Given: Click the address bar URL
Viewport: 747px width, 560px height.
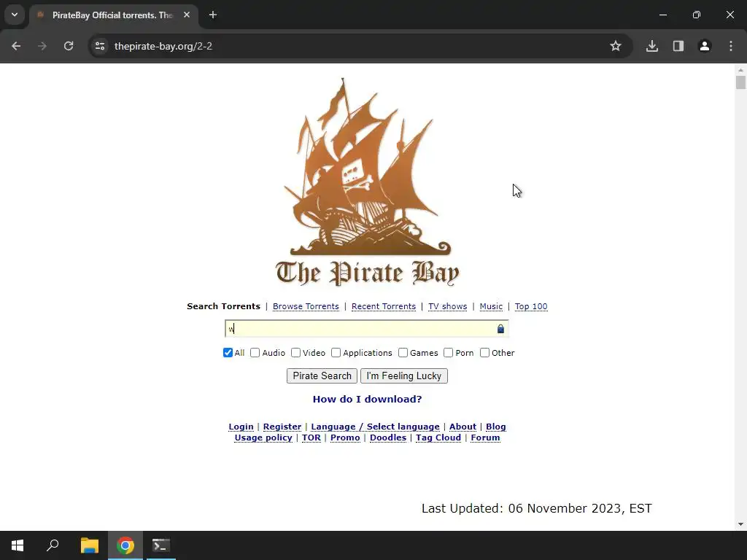Looking at the screenshot, I should [x=163, y=46].
